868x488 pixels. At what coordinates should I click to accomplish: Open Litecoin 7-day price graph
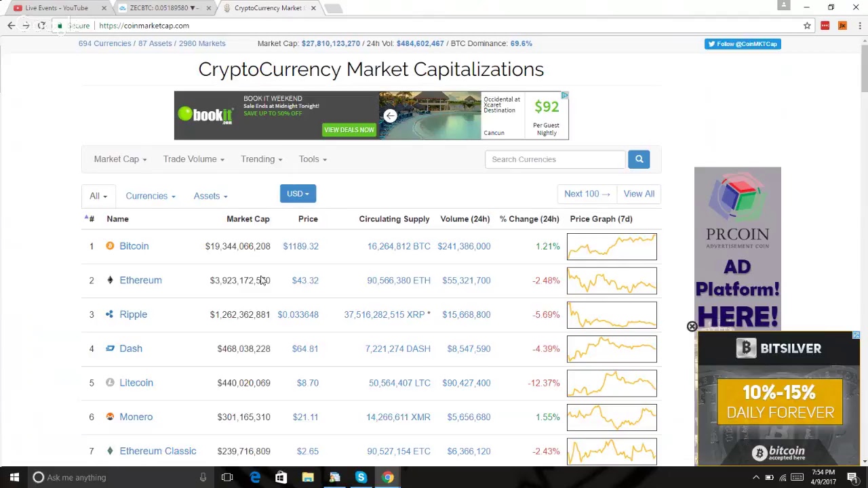(x=612, y=383)
